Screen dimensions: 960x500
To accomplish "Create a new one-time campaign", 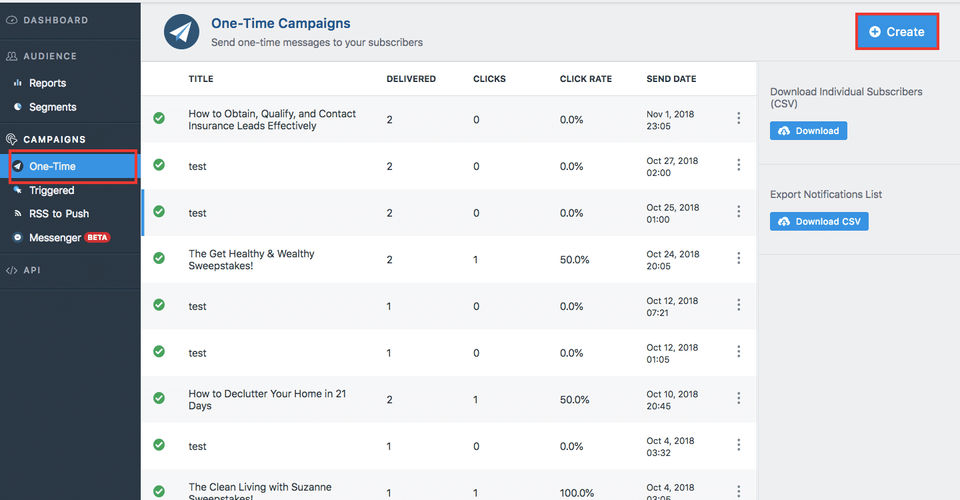I will pyautogui.click(x=897, y=32).
